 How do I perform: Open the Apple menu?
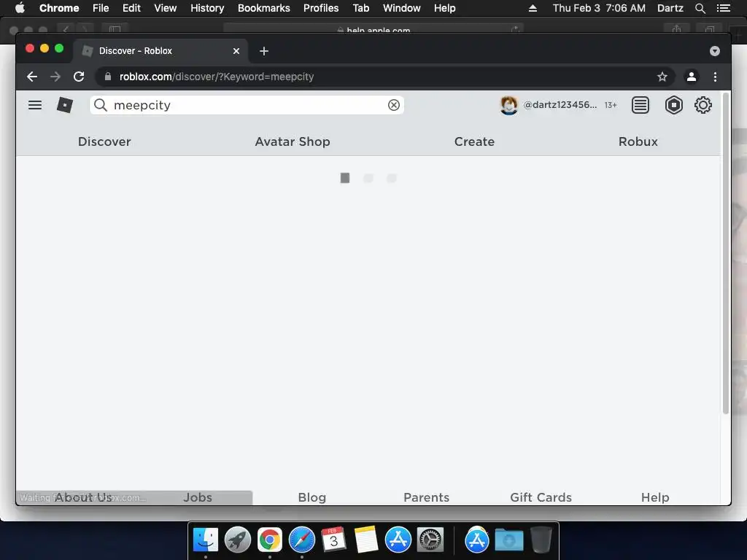point(20,8)
